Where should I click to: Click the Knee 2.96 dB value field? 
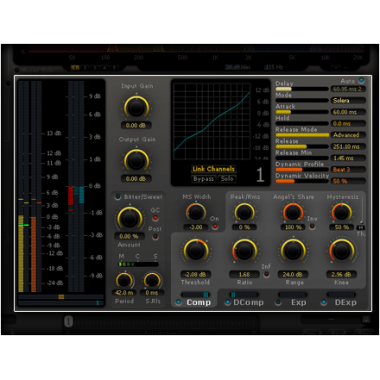342,274
